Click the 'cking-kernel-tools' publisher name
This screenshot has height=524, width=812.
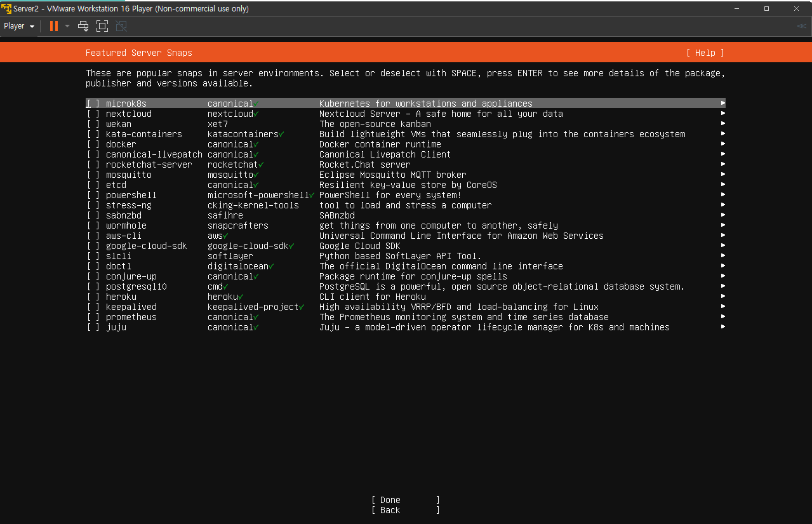[x=253, y=205]
